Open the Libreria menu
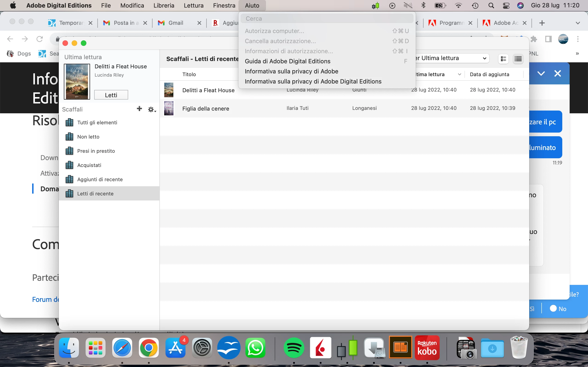This screenshot has width=588, height=367. tap(164, 5)
